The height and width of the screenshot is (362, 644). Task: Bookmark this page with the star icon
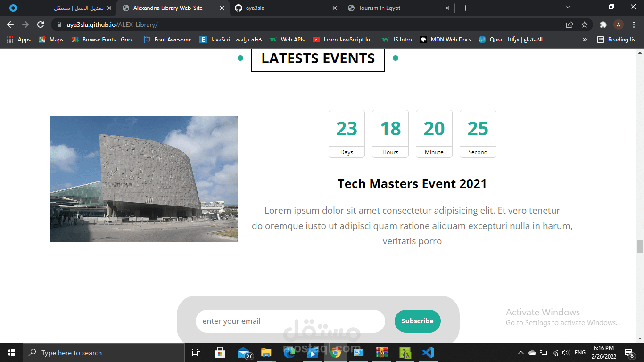[585, 25]
